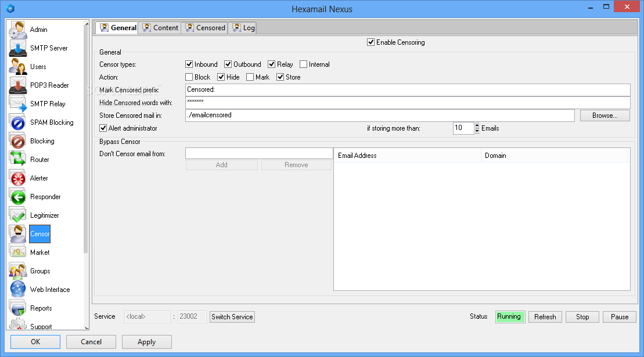Toggle the Store action checkbox

[280, 77]
